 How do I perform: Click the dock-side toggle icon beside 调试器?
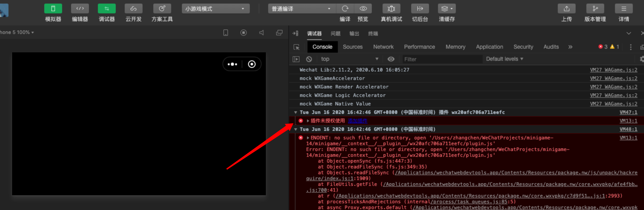[x=295, y=33]
